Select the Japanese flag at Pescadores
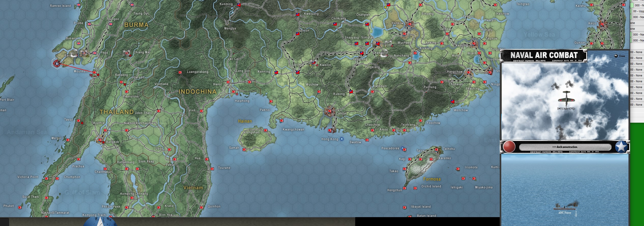644x226 pixels. [x=405, y=150]
